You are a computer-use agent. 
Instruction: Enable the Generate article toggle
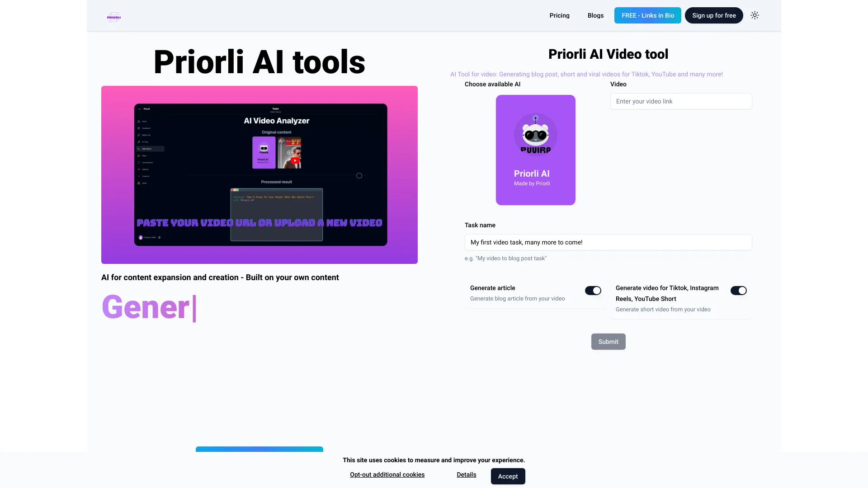[593, 291]
